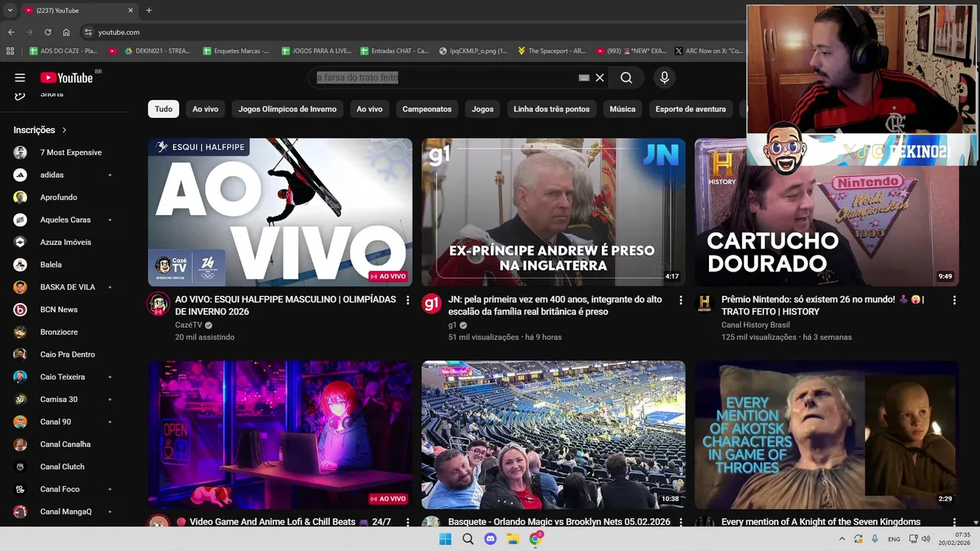The width and height of the screenshot is (980, 551).
Task: Open BCN News subscription channel
Action: (64, 310)
